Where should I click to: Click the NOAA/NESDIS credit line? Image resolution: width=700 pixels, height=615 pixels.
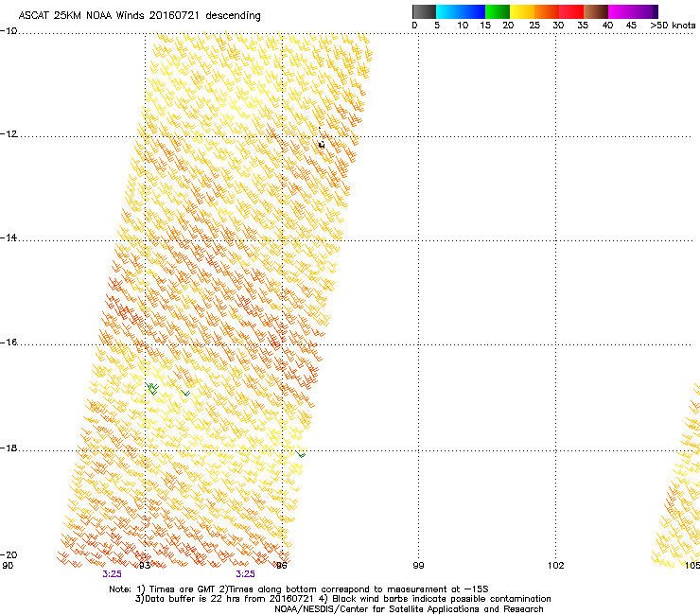point(409,609)
